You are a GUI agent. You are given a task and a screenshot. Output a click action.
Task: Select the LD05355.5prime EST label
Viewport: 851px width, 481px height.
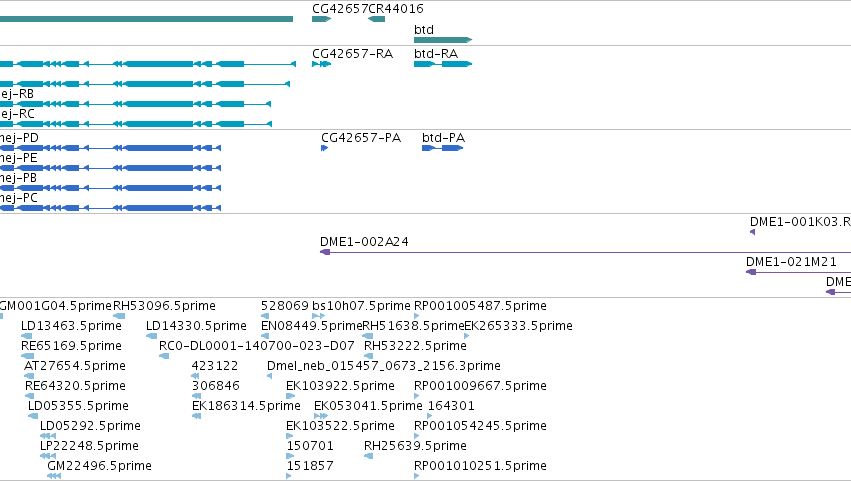click(x=78, y=406)
